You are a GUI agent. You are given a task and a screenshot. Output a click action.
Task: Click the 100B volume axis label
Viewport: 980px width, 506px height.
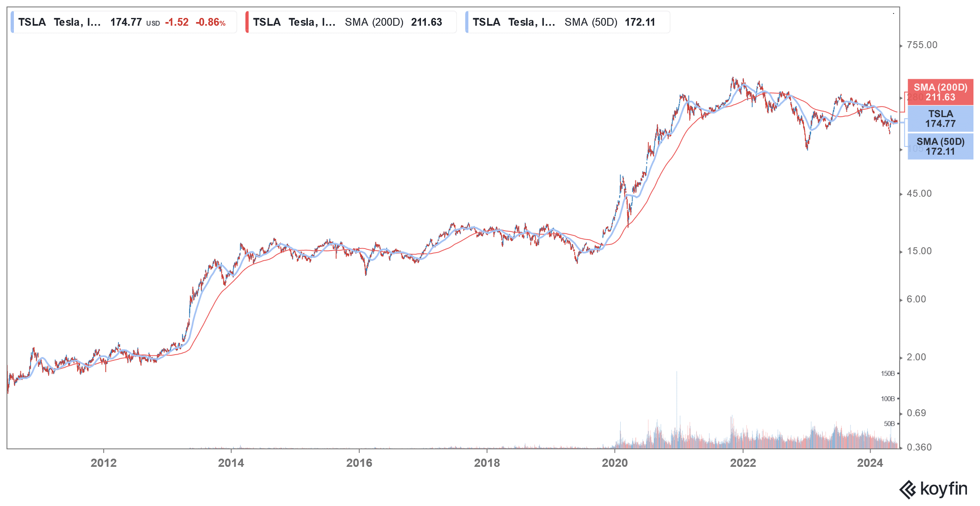click(888, 399)
